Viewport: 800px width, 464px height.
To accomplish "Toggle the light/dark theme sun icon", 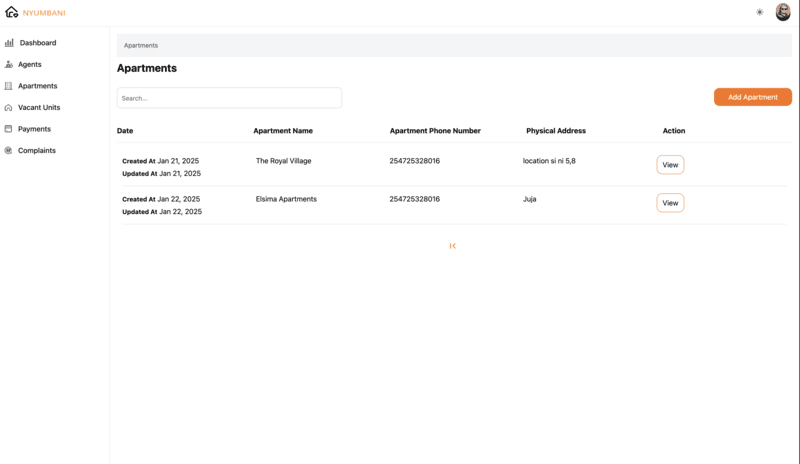I will click(x=759, y=12).
